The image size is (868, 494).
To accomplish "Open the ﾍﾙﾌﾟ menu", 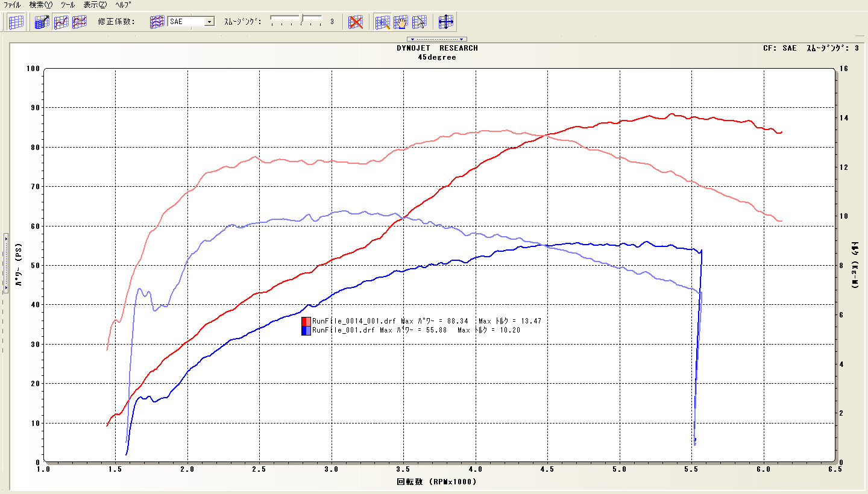I will [123, 4].
